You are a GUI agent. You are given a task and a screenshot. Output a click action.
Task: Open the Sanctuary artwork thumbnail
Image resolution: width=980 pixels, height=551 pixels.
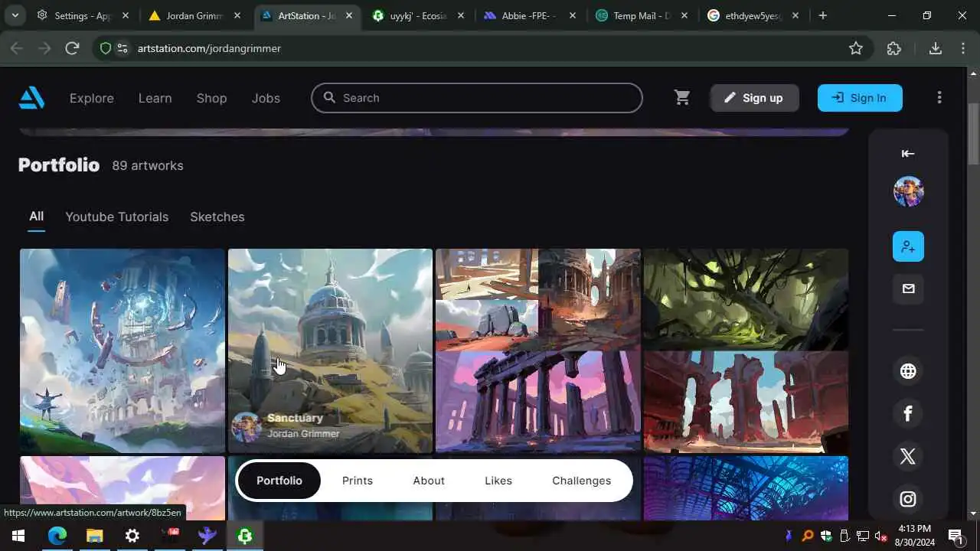click(330, 350)
